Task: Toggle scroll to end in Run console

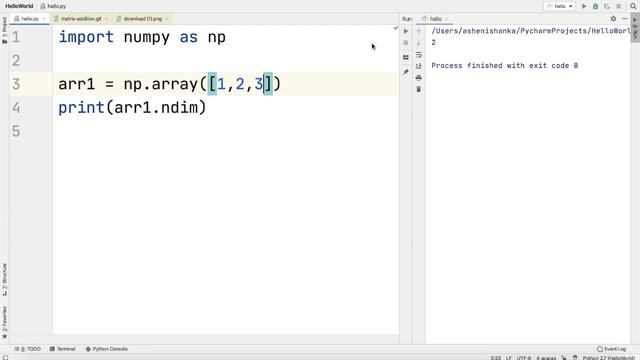Action: coord(419,66)
